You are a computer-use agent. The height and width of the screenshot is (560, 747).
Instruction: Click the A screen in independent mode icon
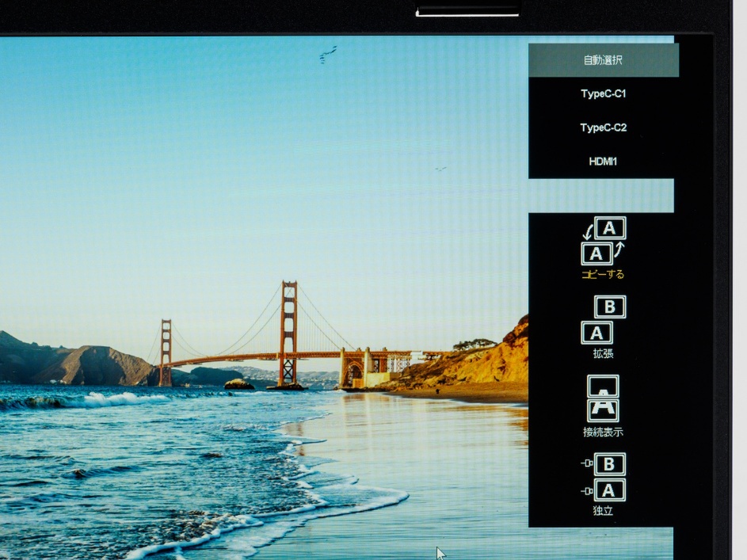point(610,490)
